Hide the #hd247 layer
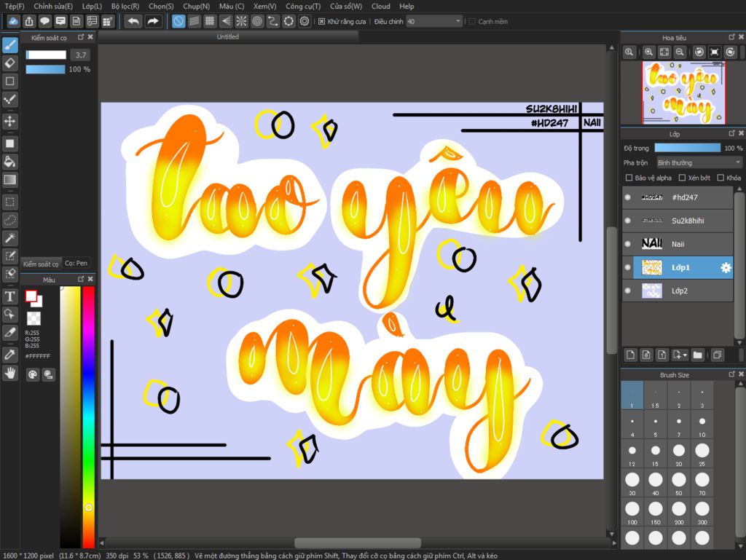The width and height of the screenshot is (746, 560). point(627,197)
